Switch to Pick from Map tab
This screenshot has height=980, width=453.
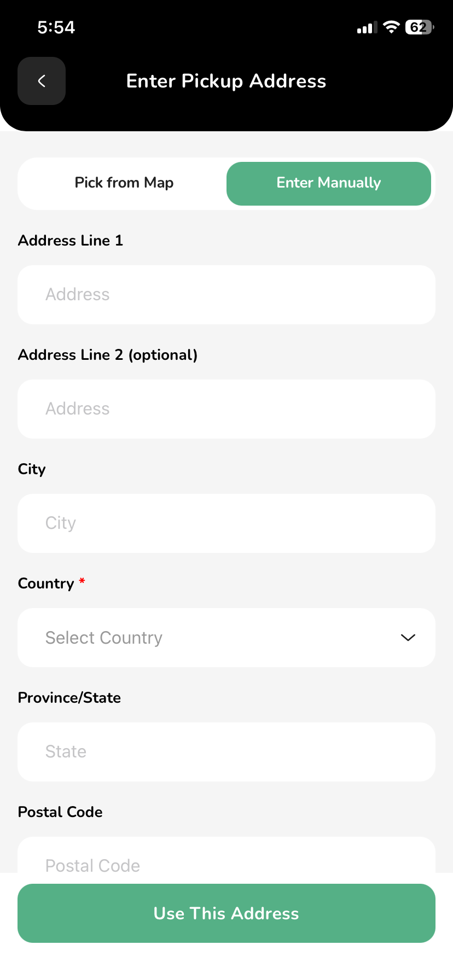coord(124,183)
